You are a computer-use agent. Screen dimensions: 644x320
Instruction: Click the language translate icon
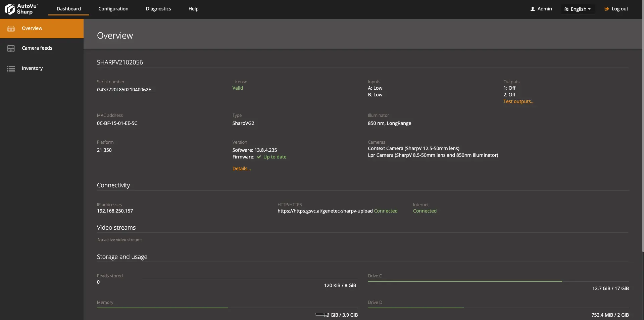coord(566,9)
